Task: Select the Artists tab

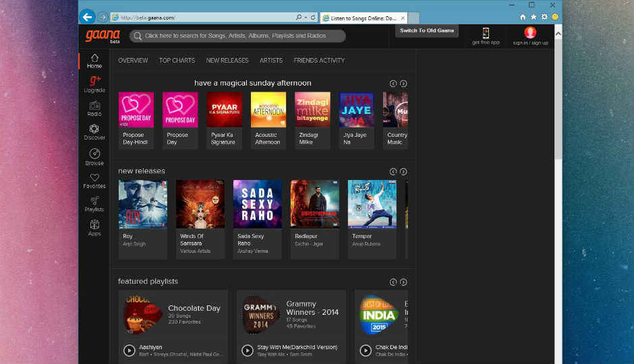Action: point(271,61)
